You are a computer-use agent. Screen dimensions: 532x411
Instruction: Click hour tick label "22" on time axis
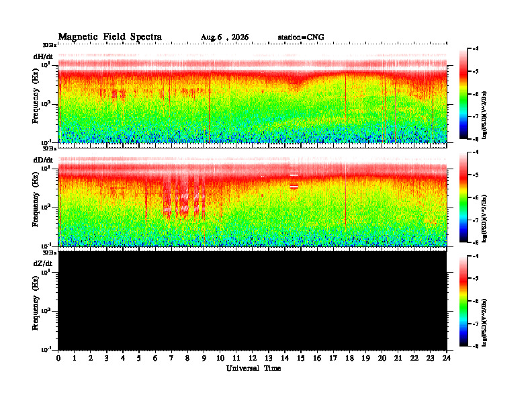414,358
